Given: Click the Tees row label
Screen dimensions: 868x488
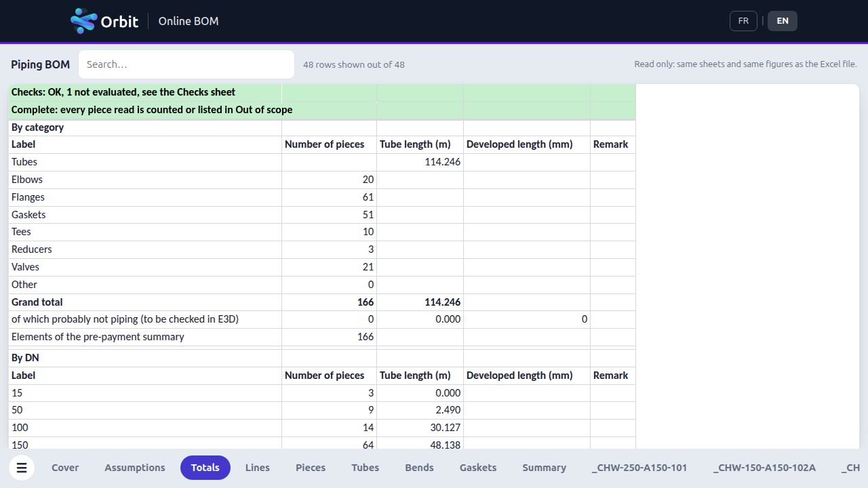Looking at the screenshot, I should click(x=21, y=232).
